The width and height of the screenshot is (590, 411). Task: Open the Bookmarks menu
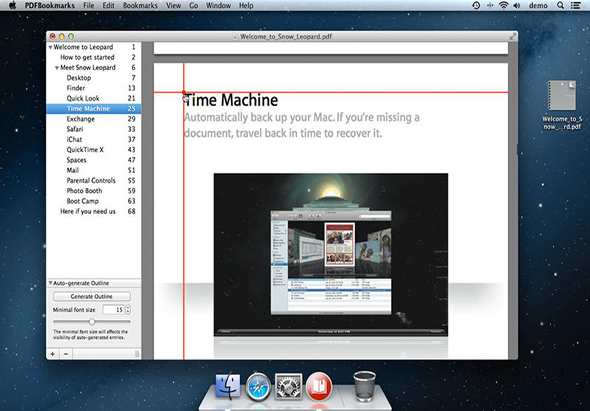point(140,5)
